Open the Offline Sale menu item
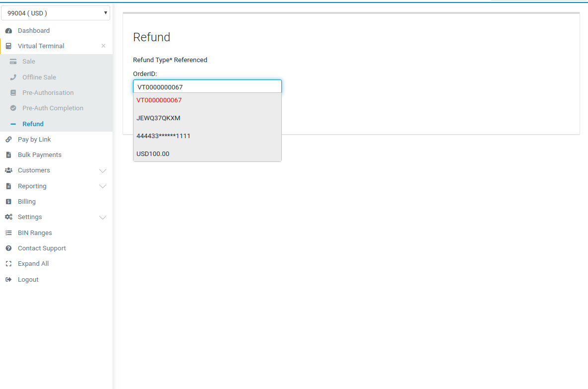Image resolution: width=588 pixels, height=389 pixels. coord(39,78)
